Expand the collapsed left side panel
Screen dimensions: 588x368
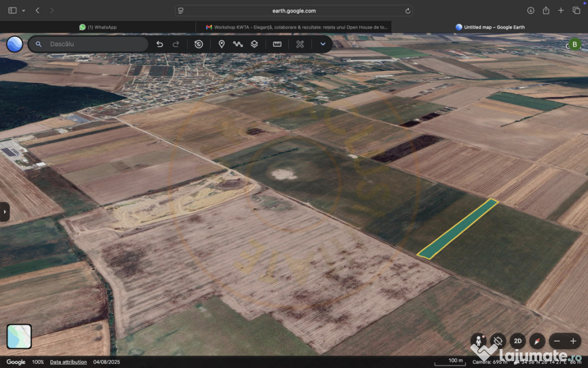(5, 211)
